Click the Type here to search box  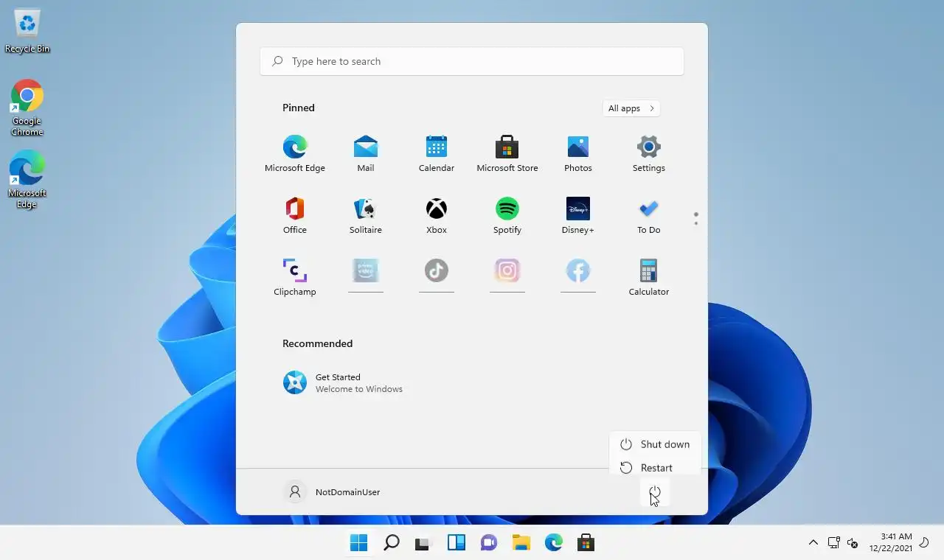point(472,61)
